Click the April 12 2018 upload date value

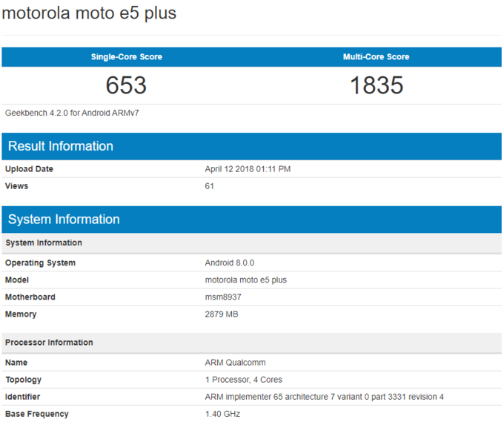point(248,169)
